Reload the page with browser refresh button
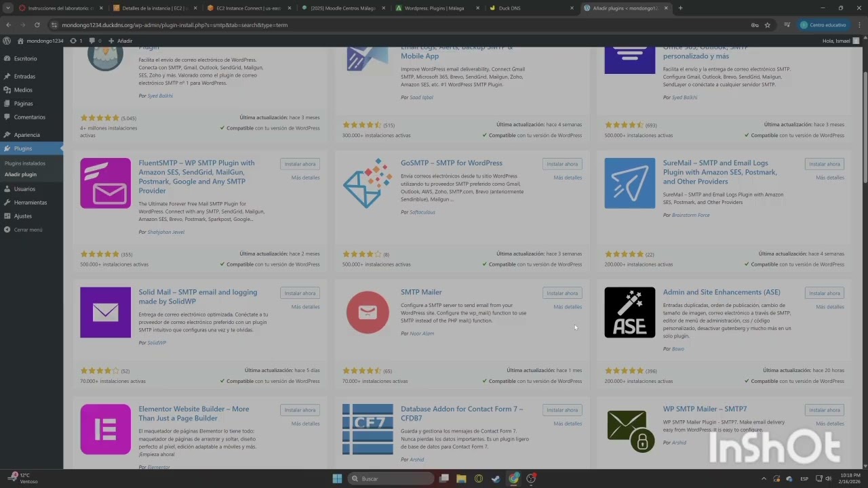The height and width of the screenshot is (488, 868). click(x=37, y=25)
